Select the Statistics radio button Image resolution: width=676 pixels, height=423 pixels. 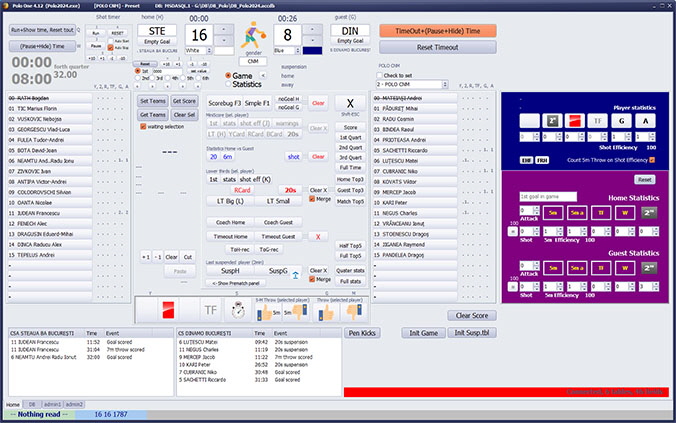[x=228, y=84]
